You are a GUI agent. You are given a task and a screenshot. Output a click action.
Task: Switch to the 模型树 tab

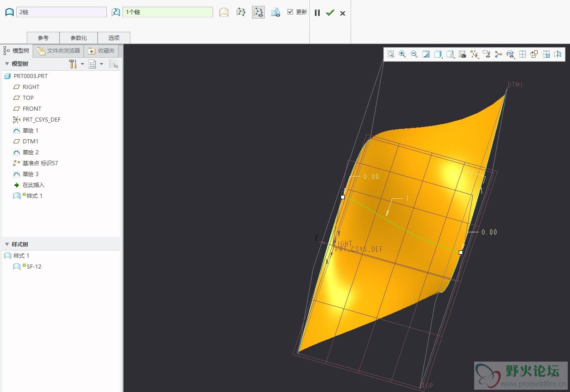[x=17, y=51]
